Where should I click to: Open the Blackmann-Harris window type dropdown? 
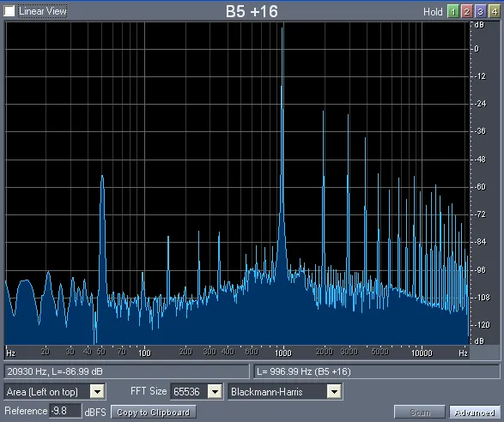click(x=334, y=392)
